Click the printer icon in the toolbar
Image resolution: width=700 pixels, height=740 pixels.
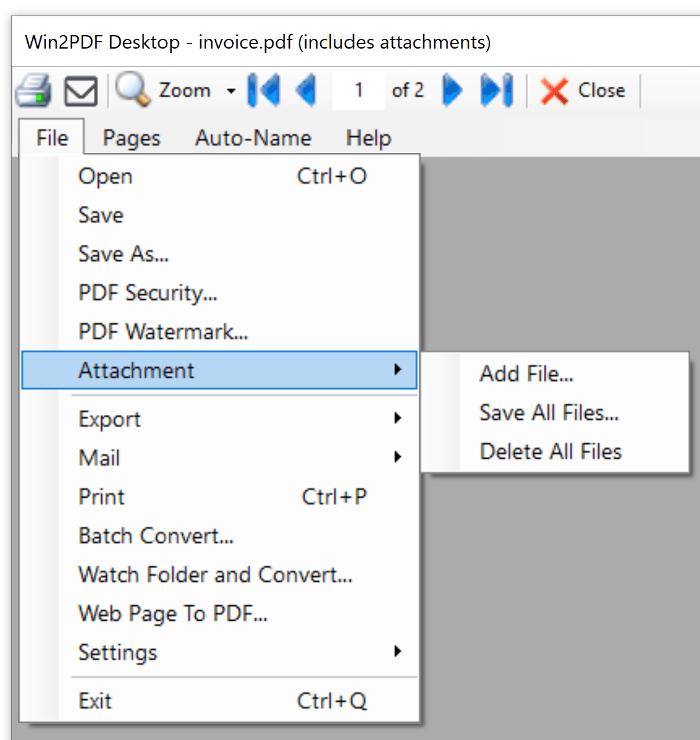34,89
